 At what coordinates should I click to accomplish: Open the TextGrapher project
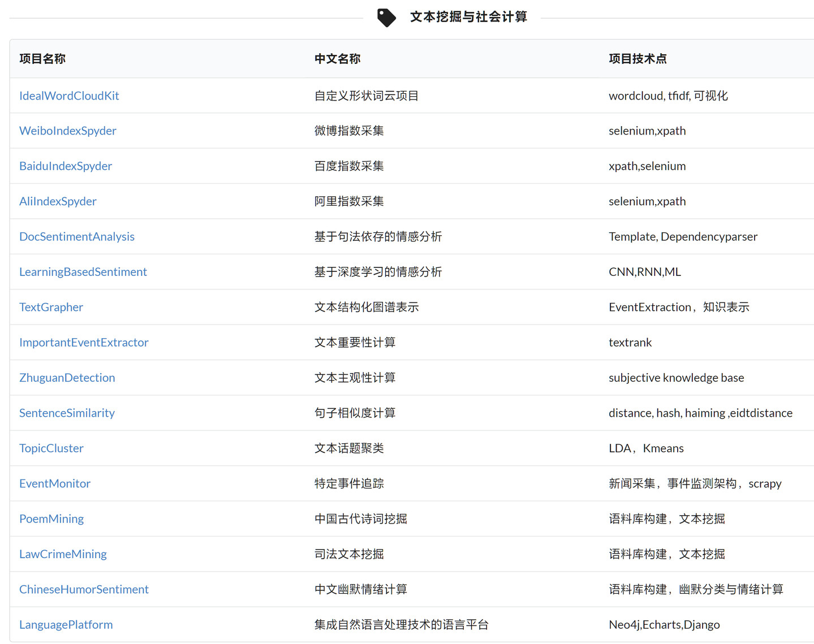[x=51, y=307]
